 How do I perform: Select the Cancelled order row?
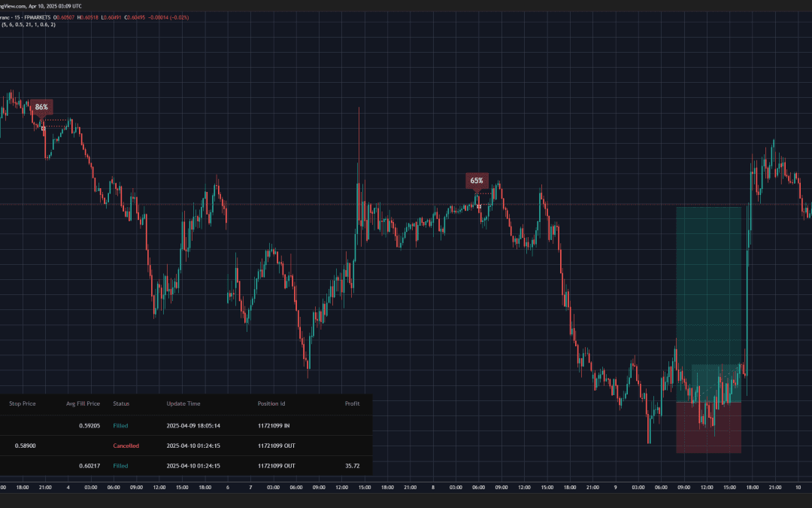126,446
